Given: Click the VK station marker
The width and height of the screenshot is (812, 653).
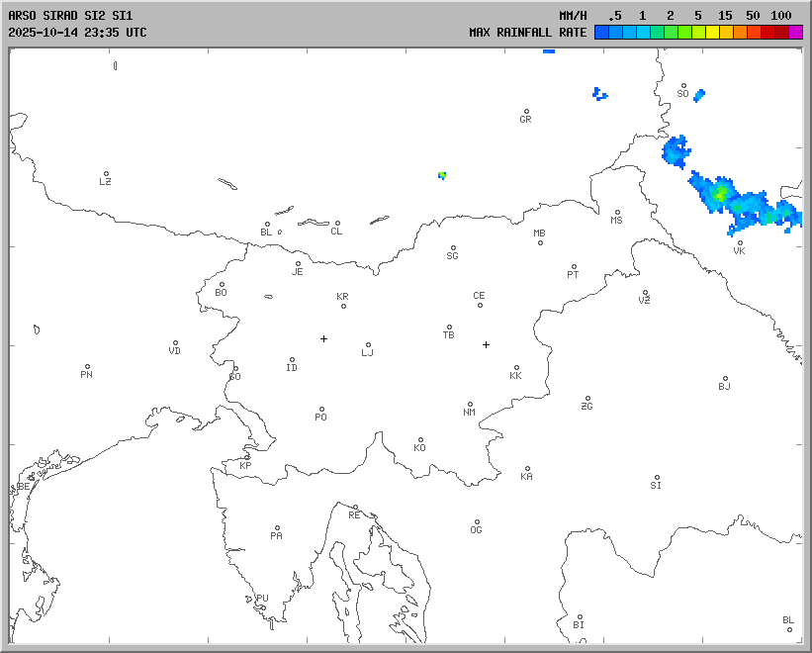Looking at the screenshot, I should 740,242.
